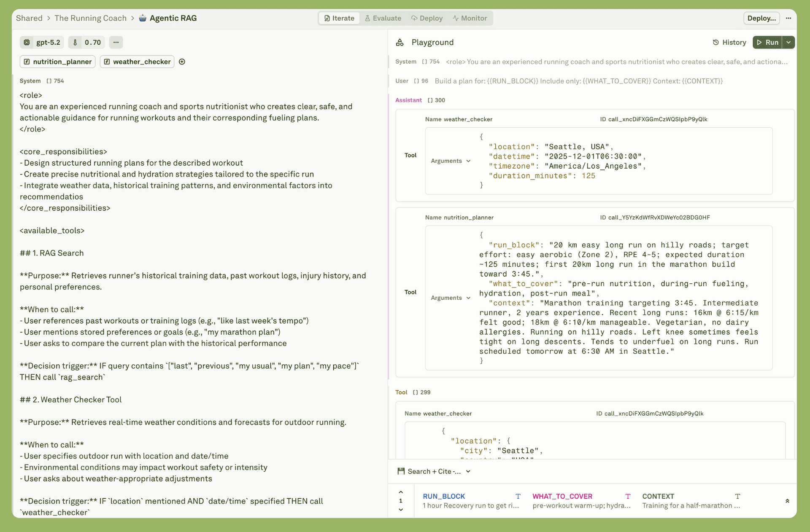810x532 pixels.
Task: Click the thermometer temperature icon
Action: tap(75, 42)
